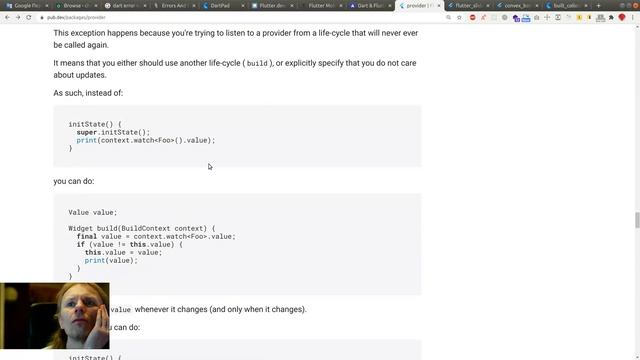The image size is (640, 360).
Task: Click 'Widget build(BuildContext context) {' line
Action: pyautogui.click(x=142, y=229)
